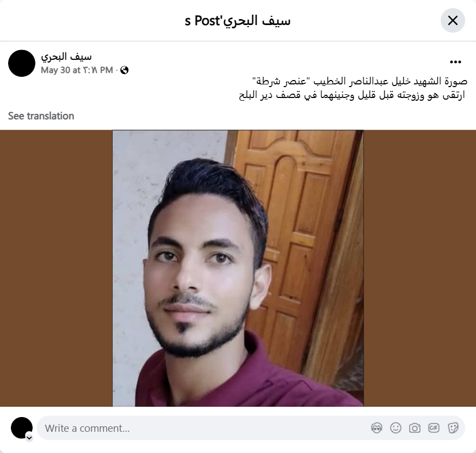This screenshot has height=453, width=476.
Task: Click the May 30 post timestamp
Action: 77,70
